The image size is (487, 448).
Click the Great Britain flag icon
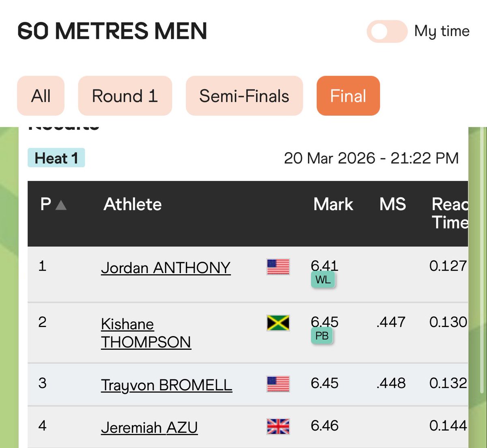(x=278, y=426)
